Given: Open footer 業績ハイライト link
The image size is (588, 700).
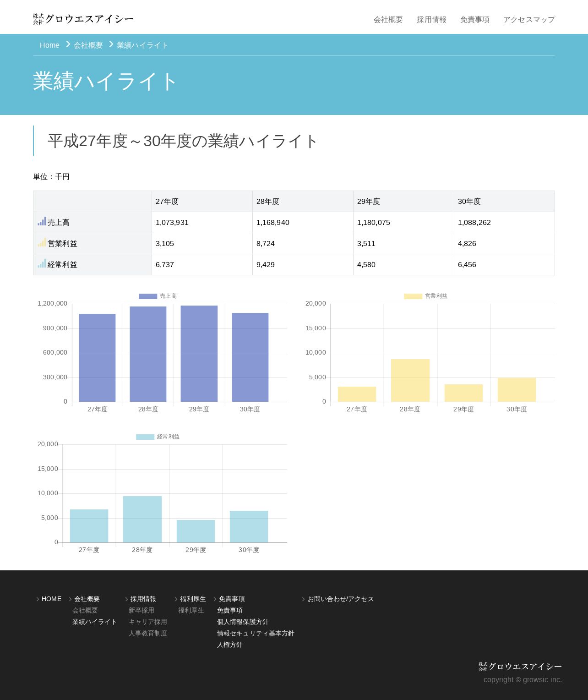Looking at the screenshot, I should click(x=95, y=622).
